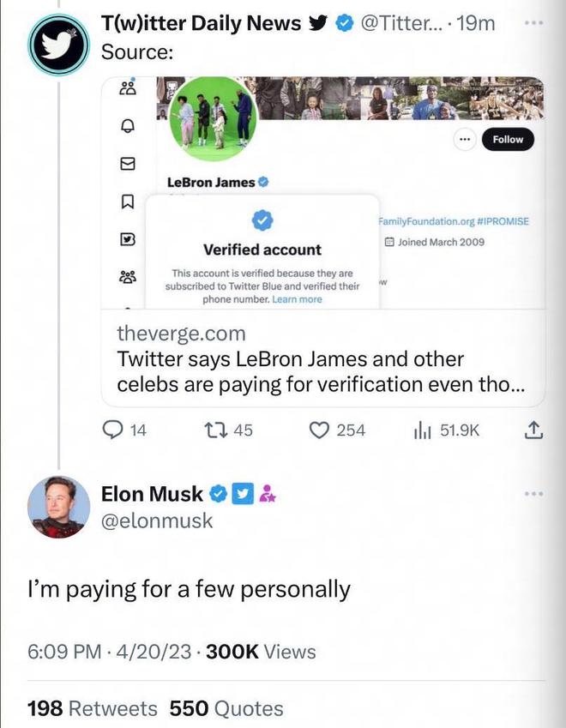566x728 pixels.
Task: Follow the LeBron James profile
Action: (x=508, y=140)
